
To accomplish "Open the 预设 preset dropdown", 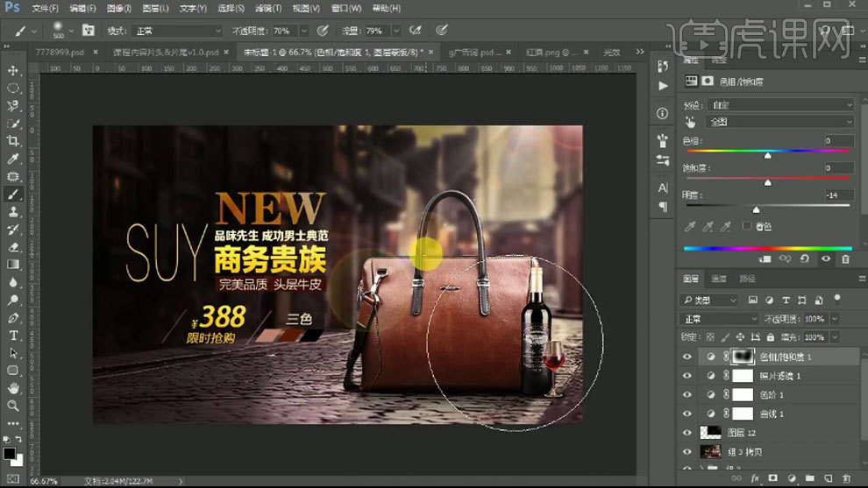I will (782, 105).
